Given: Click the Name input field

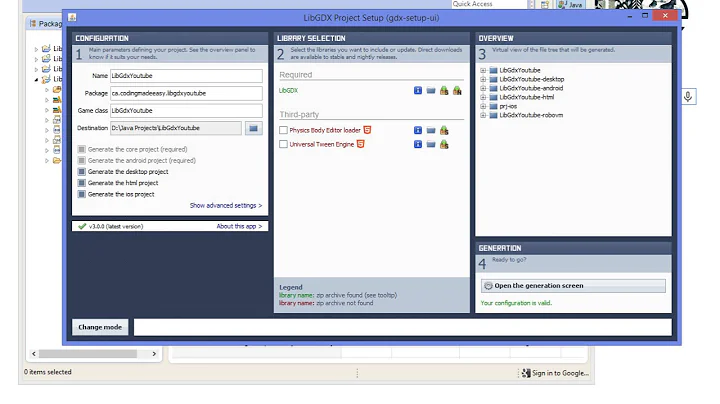Looking at the screenshot, I should 186,76.
